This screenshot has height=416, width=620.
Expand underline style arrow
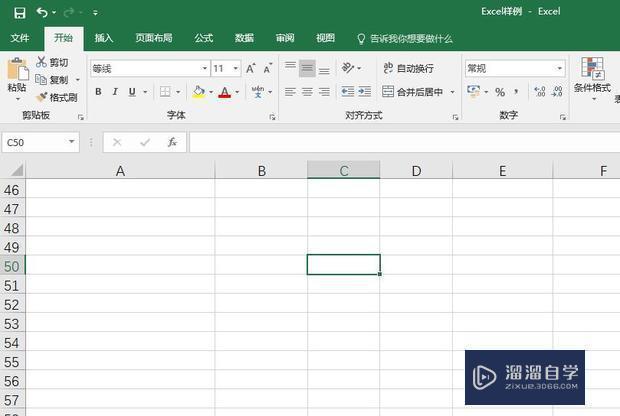click(x=145, y=92)
